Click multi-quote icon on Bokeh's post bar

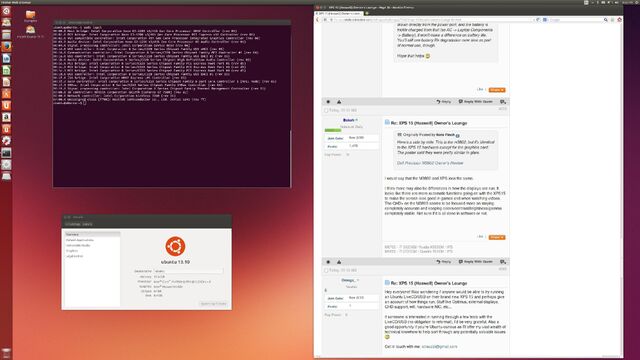503,102
